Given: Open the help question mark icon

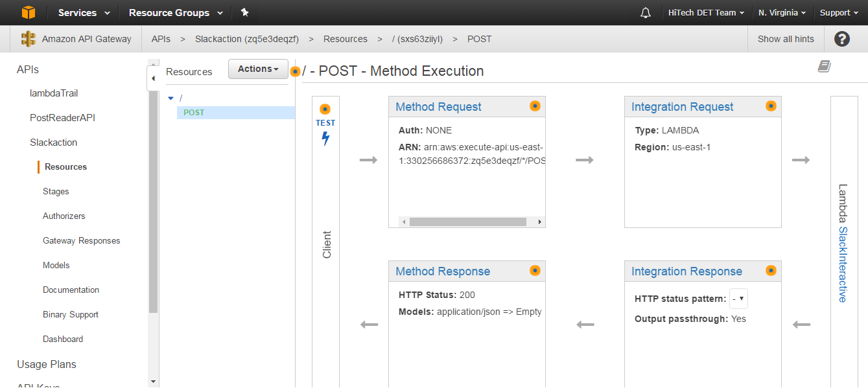Looking at the screenshot, I should pos(841,39).
